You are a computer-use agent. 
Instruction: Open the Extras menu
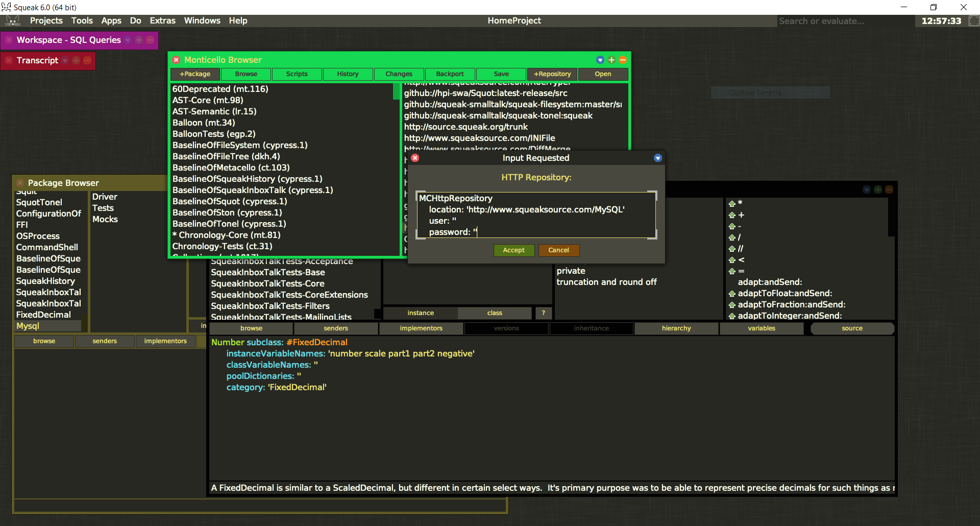(162, 20)
